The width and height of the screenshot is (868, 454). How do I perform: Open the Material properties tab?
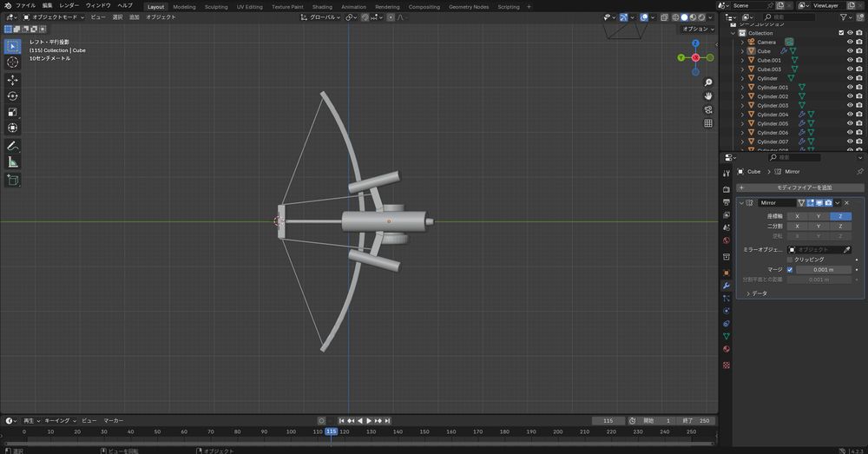tap(727, 349)
